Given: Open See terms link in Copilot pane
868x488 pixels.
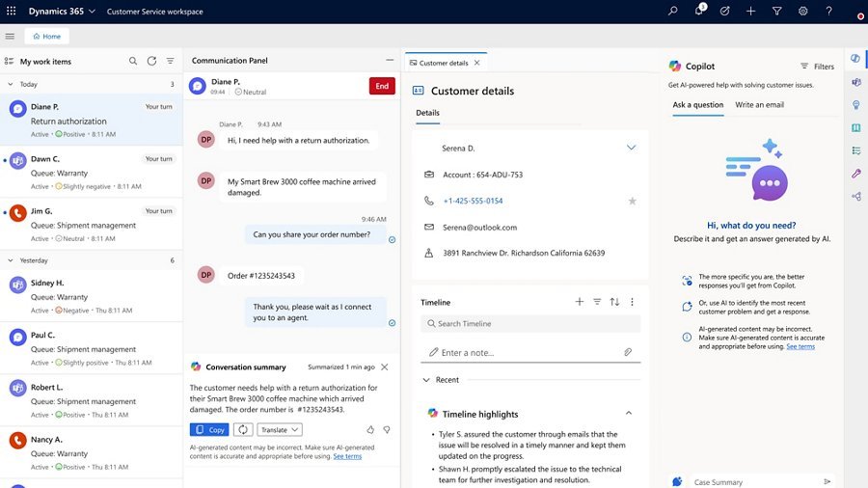Looking at the screenshot, I should coord(800,346).
